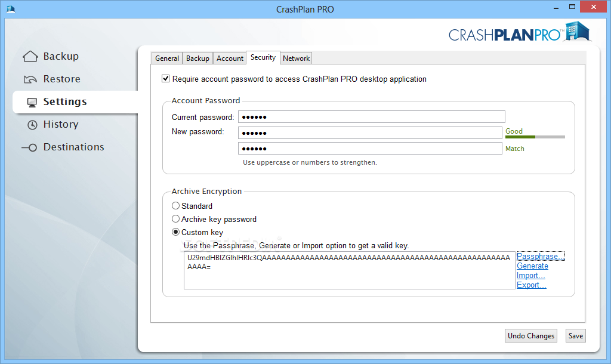
Task: Show the Destinations section label
Action: pos(73,147)
